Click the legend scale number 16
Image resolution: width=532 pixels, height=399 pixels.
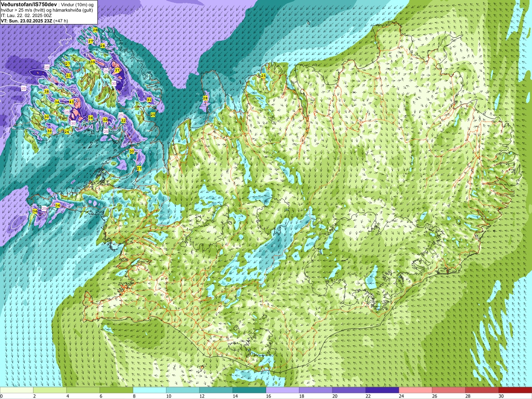[268, 396]
